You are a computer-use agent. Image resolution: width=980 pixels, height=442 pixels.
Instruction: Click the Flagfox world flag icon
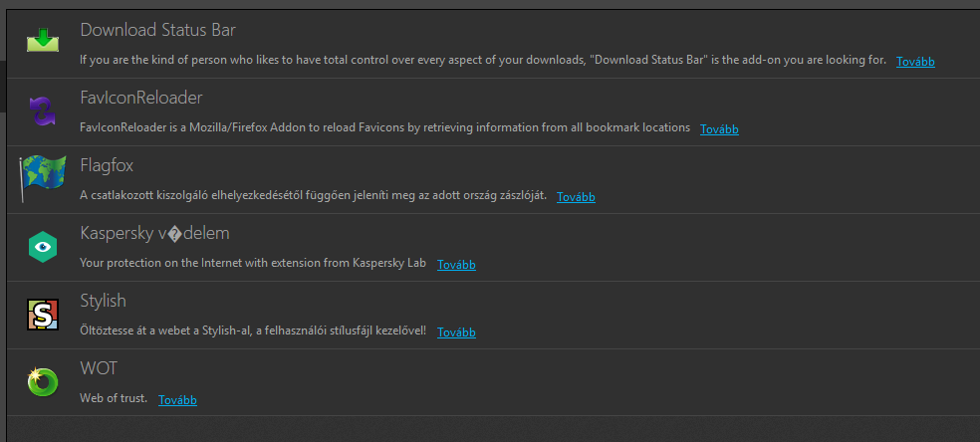(x=42, y=177)
